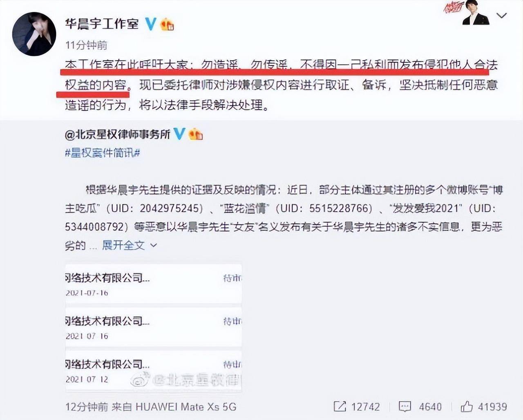Click verified V badge beside 北京星权律师事务所
The image size is (523, 420).
(179, 134)
